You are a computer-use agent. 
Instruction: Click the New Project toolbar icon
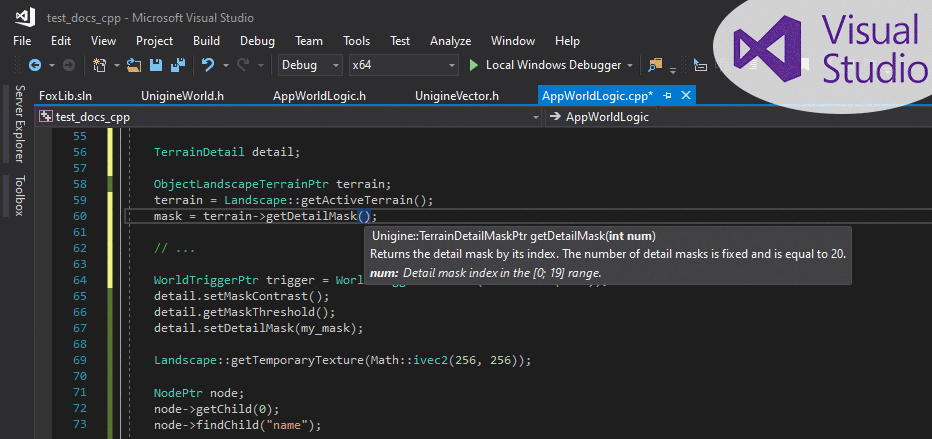click(x=99, y=65)
